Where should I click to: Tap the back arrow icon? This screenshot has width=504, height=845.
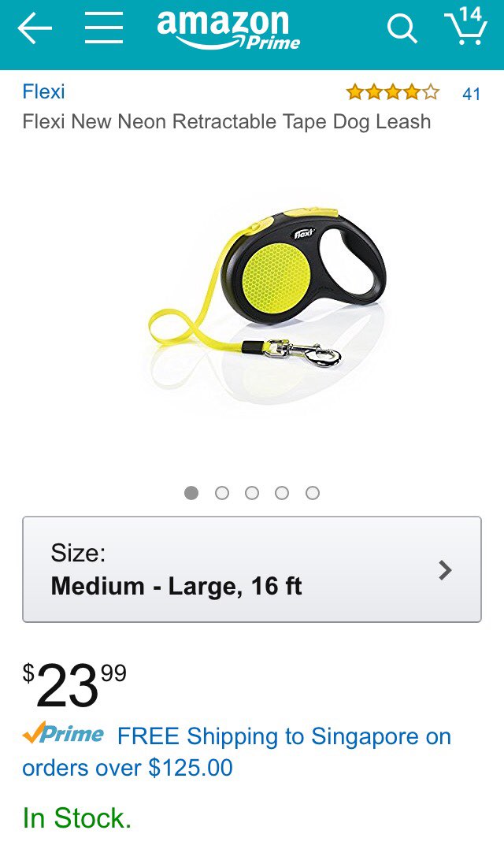(x=35, y=28)
